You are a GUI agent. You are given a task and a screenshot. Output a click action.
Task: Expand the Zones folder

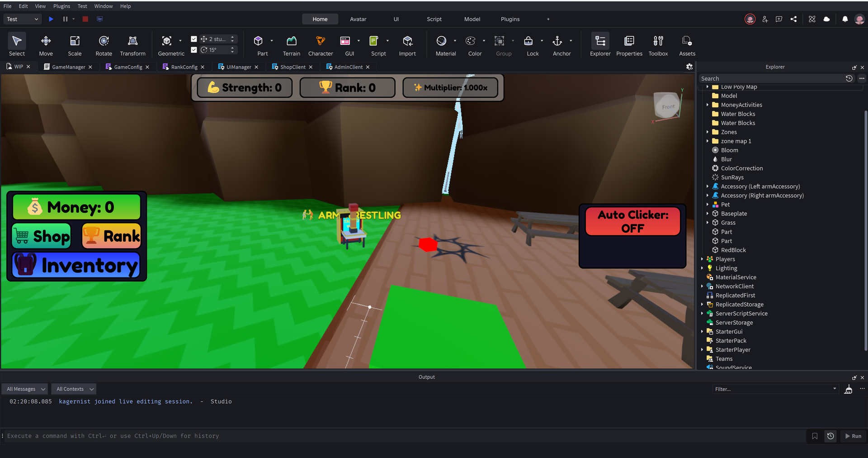(x=708, y=132)
